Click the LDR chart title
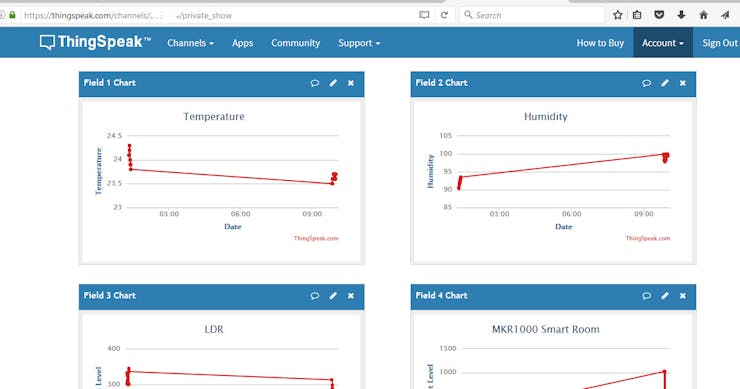Viewport: 740px width, 389px height. click(214, 329)
